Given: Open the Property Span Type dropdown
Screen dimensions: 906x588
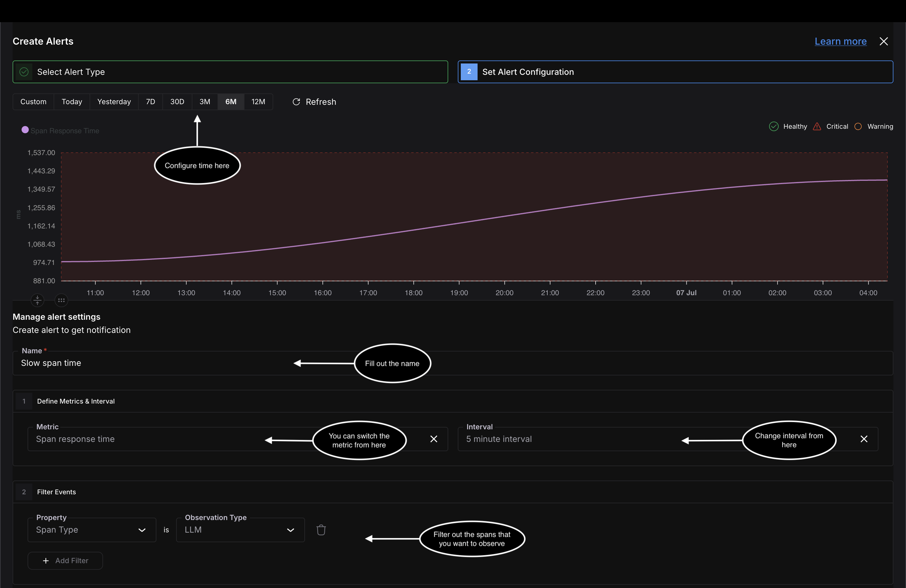Looking at the screenshot, I should coord(92,530).
